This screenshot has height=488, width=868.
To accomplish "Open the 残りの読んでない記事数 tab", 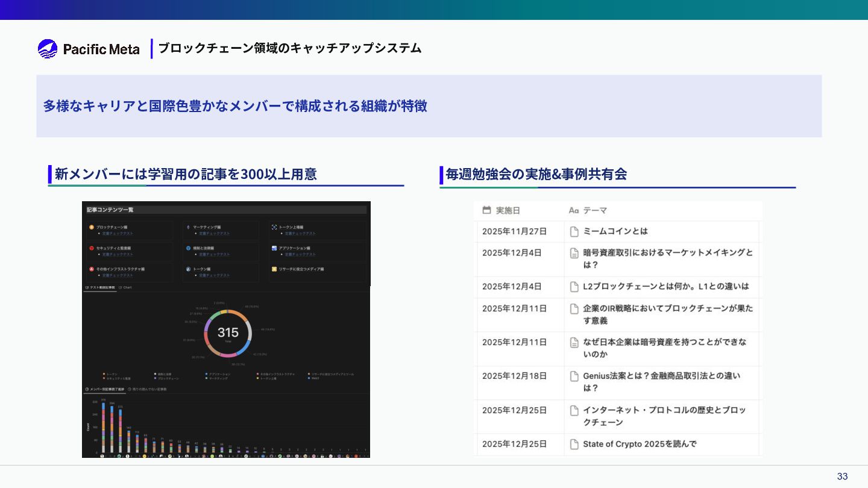I will 147,389.
